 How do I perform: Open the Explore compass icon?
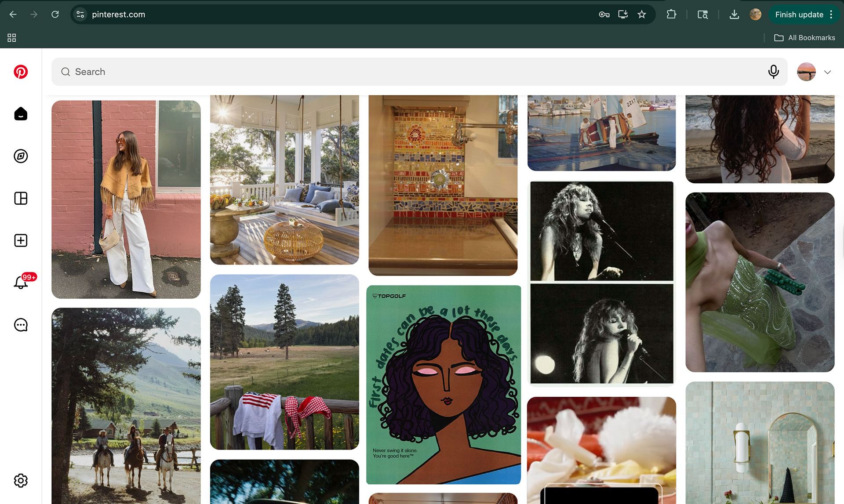(21, 156)
